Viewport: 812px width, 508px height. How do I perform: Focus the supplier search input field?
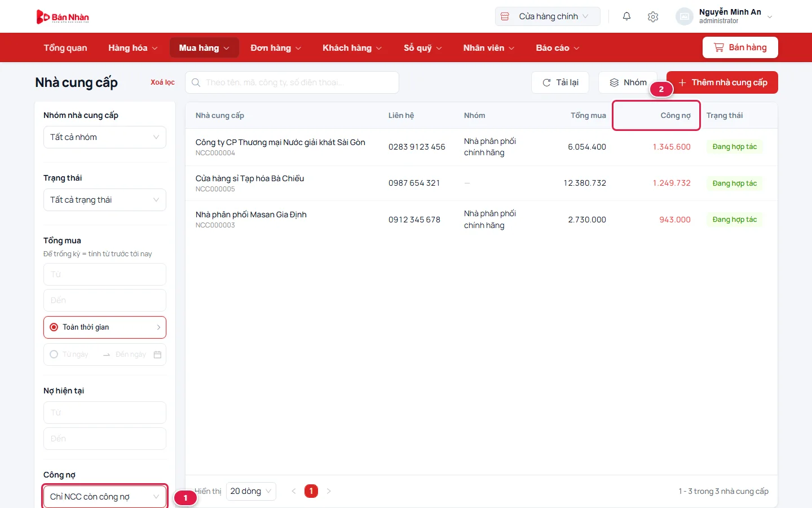pyautogui.click(x=292, y=82)
